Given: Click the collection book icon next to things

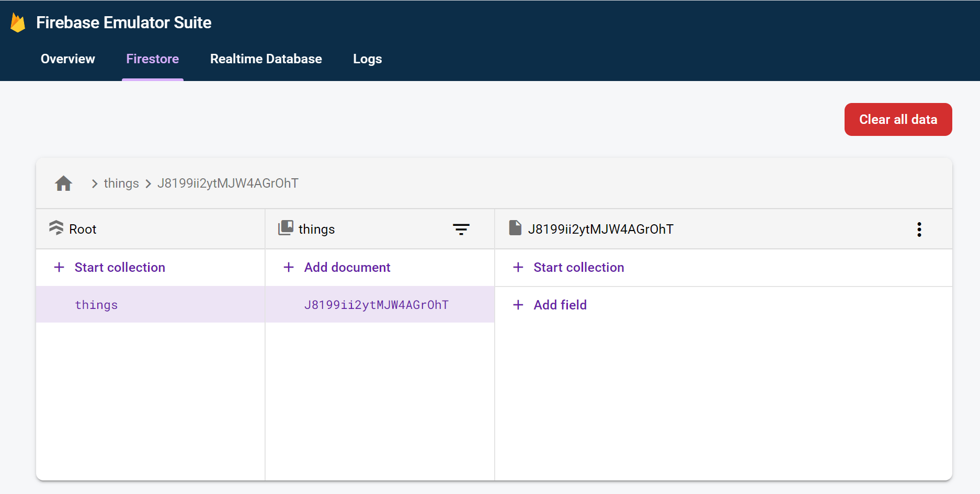Looking at the screenshot, I should [285, 228].
